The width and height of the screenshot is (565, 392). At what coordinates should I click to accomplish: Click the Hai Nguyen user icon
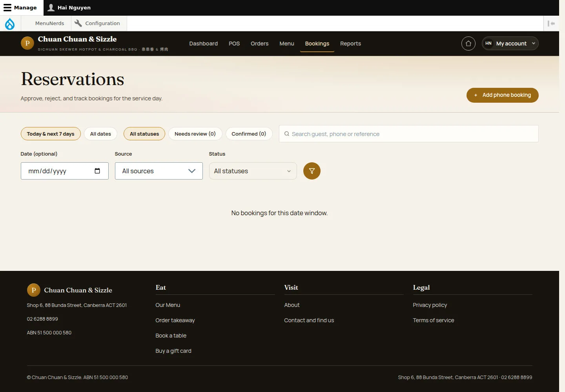coord(51,8)
